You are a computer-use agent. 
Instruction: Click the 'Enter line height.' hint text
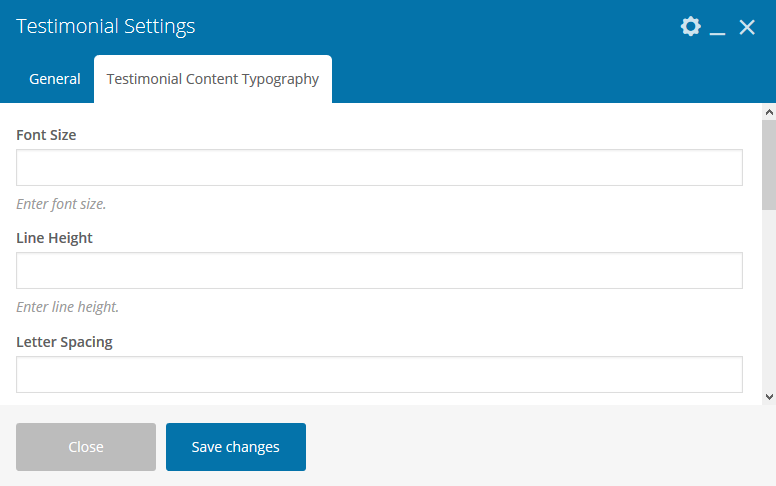[68, 307]
